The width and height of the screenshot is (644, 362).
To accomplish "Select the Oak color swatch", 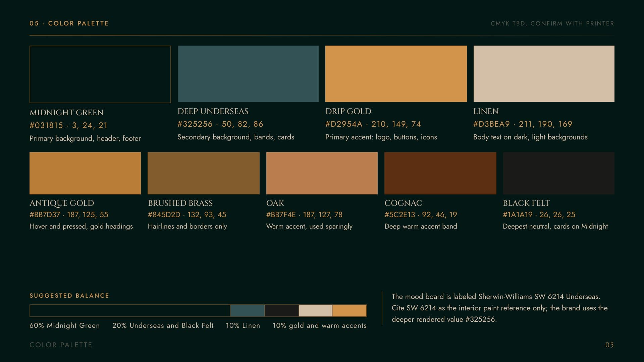I will (x=322, y=173).
